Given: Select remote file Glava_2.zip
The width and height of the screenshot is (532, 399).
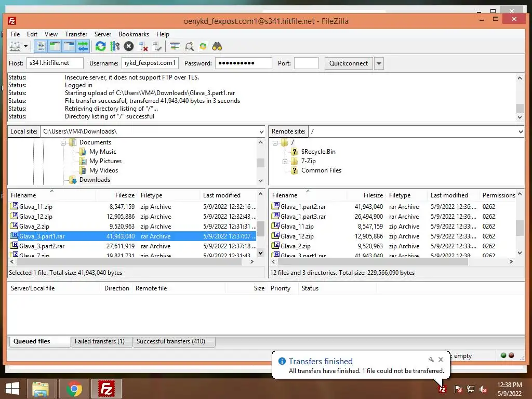Looking at the screenshot, I should [x=296, y=246].
